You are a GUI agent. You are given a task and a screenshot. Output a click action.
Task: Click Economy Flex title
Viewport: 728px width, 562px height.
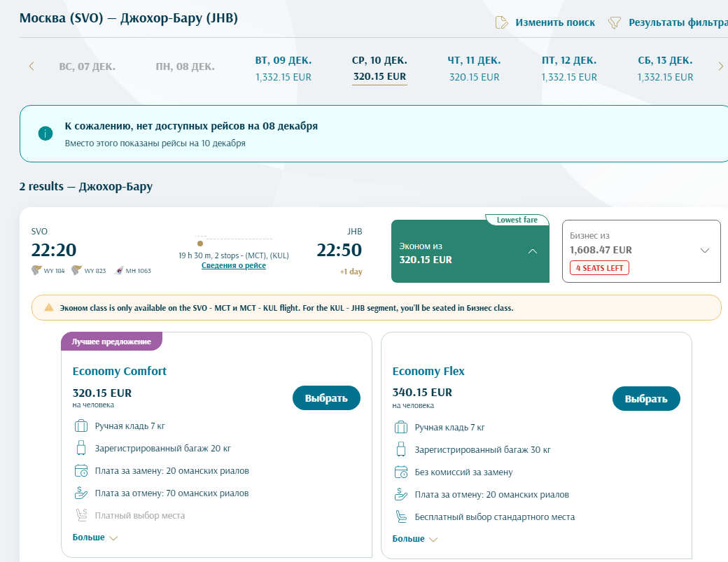pos(428,371)
